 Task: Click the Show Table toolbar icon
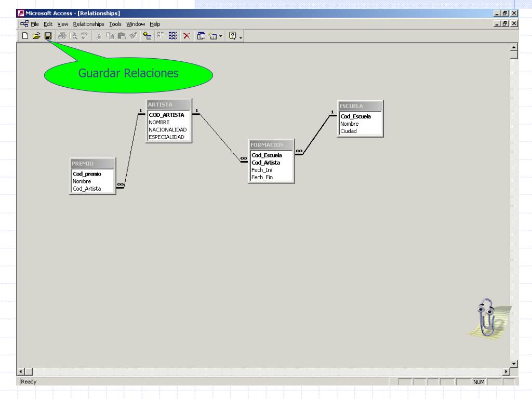pyautogui.click(x=148, y=36)
